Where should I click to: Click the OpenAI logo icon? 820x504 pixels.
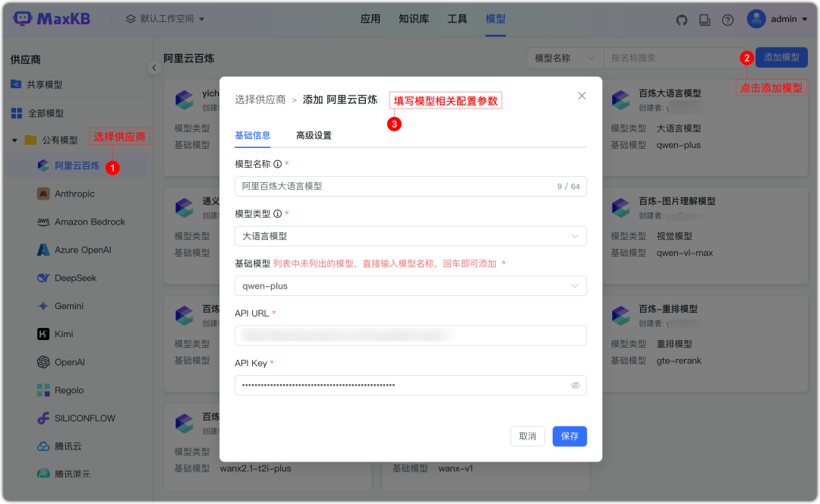[43, 362]
